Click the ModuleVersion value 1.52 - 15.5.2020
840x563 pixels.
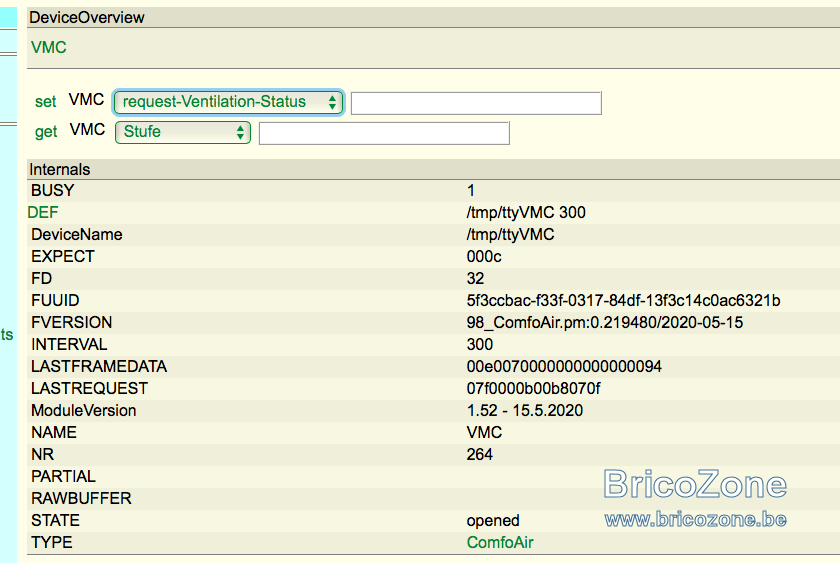point(524,410)
